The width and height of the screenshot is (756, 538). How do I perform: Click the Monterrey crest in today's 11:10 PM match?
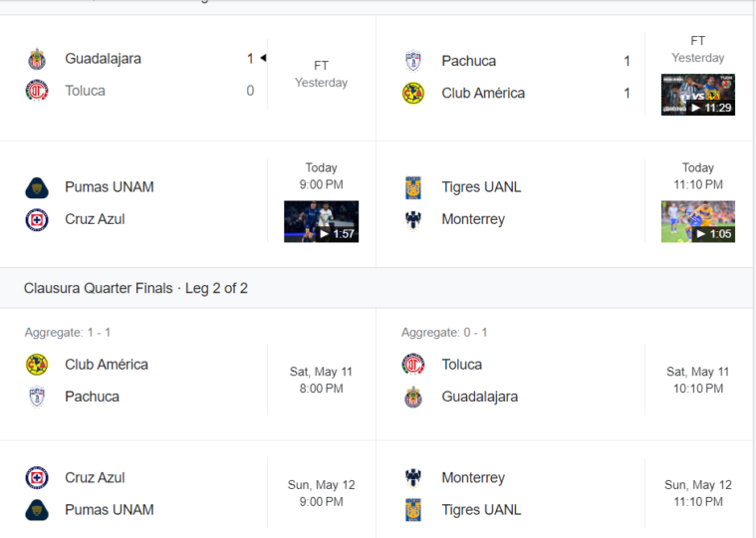coord(413,220)
